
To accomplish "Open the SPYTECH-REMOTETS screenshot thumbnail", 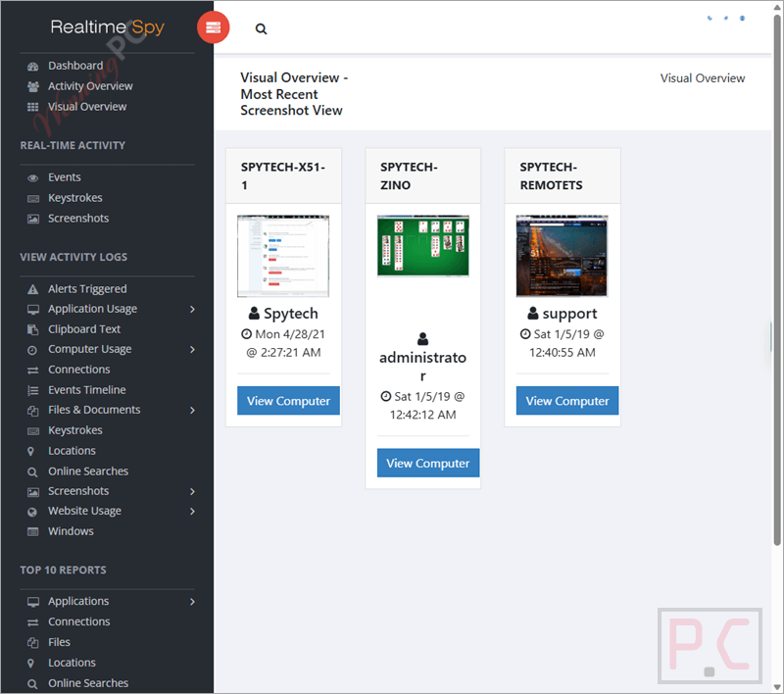I will pos(562,256).
